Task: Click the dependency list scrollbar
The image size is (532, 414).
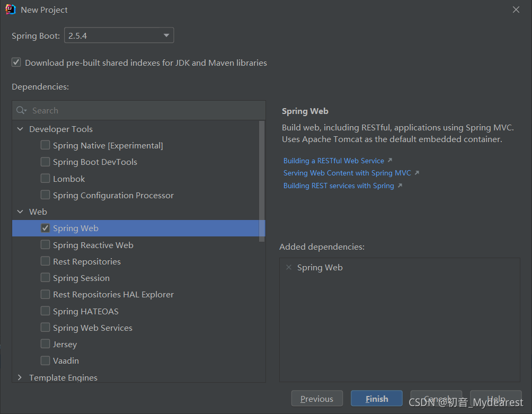Action: pyautogui.click(x=262, y=181)
